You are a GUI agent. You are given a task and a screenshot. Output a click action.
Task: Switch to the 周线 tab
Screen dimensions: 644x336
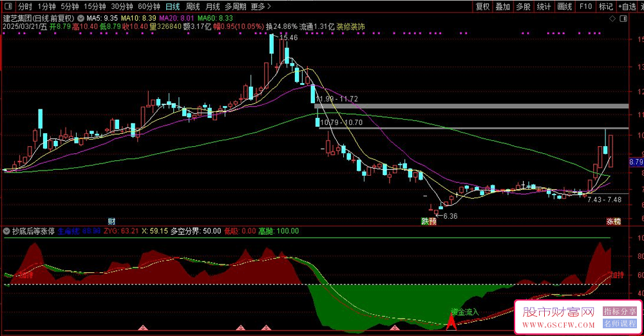(x=193, y=6)
